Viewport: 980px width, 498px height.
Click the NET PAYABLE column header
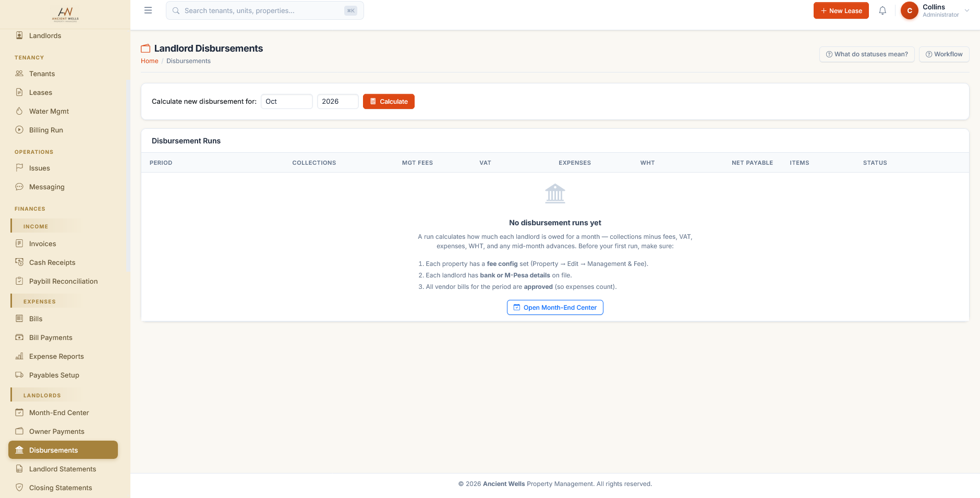pos(752,163)
